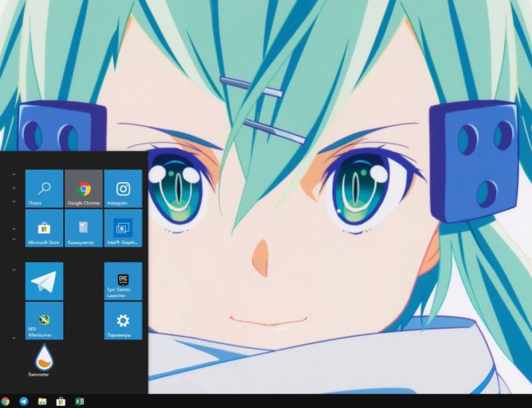Open Chrome from the taskbar
The width and height of the screenshot is (532, 408).
pyautogui.click(x=5, y=401)
